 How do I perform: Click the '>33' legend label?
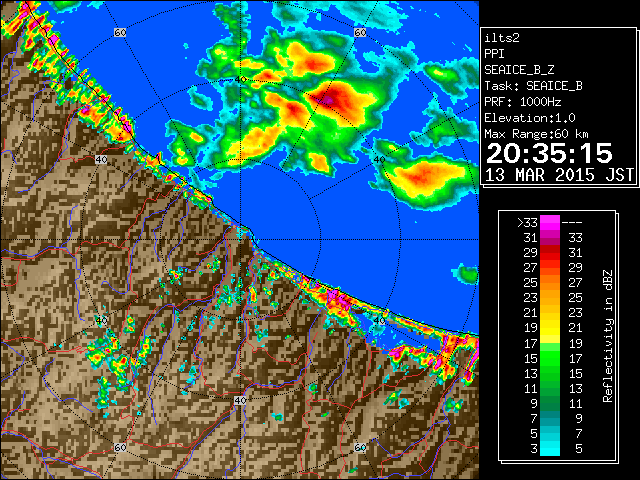pos(527,223)
